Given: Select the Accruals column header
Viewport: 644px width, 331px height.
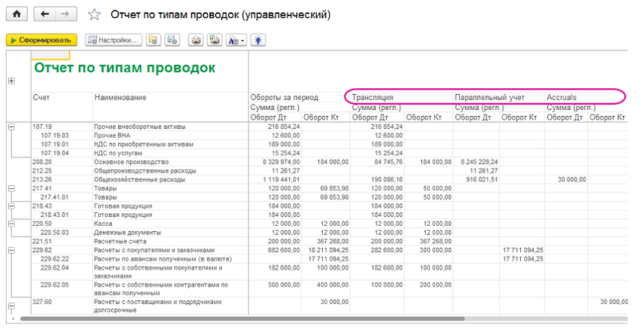Looking at the screenshot, I should [x=562, y=97].
